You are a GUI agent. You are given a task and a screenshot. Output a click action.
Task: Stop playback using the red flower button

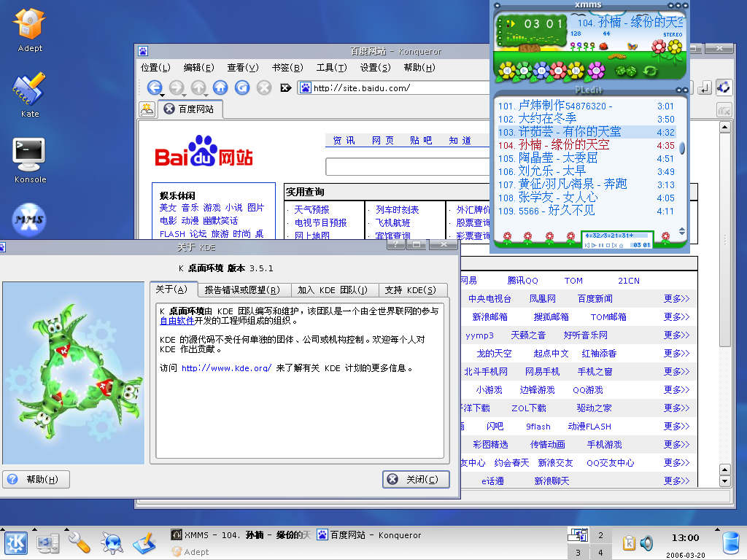pyautogui.click(x=558, y=71)
